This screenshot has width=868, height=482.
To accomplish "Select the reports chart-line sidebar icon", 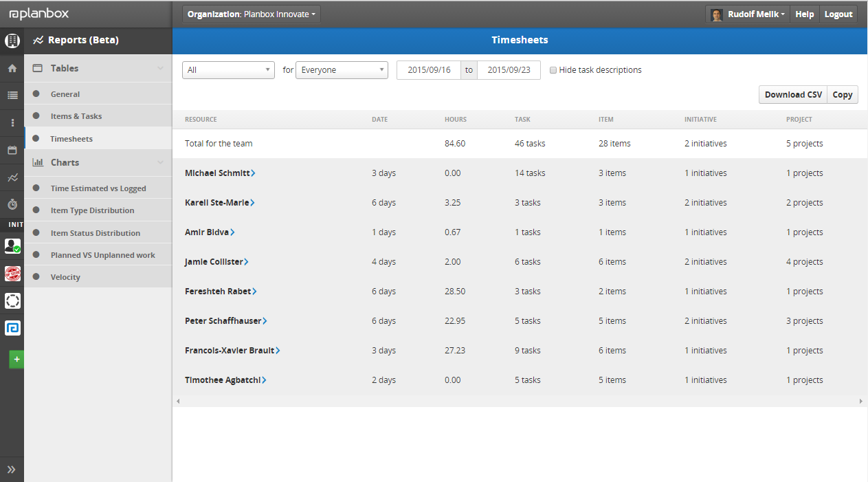I will (x=12, y=177).
